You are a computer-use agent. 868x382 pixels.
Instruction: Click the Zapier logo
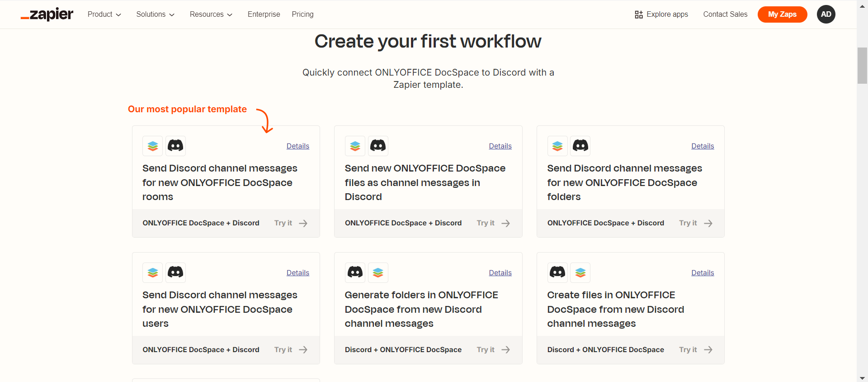click(47, 14)
